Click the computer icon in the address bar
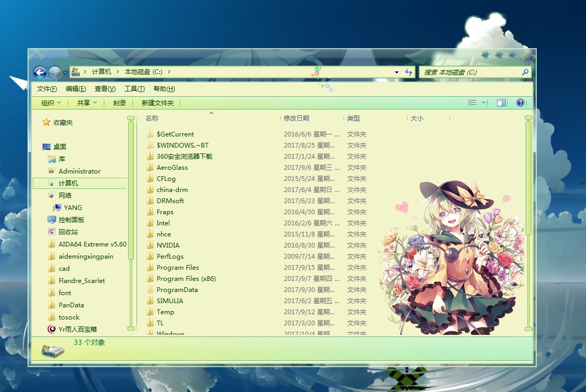 coord(76,71)
